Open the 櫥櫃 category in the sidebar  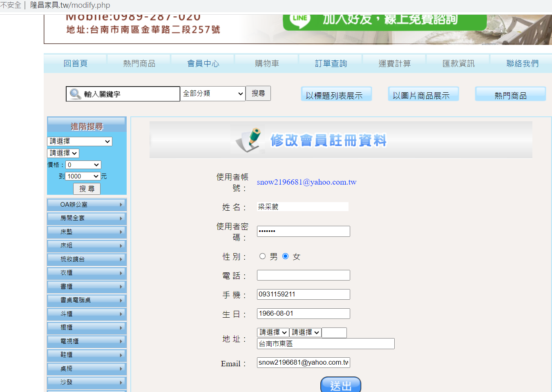pos(87,327)
